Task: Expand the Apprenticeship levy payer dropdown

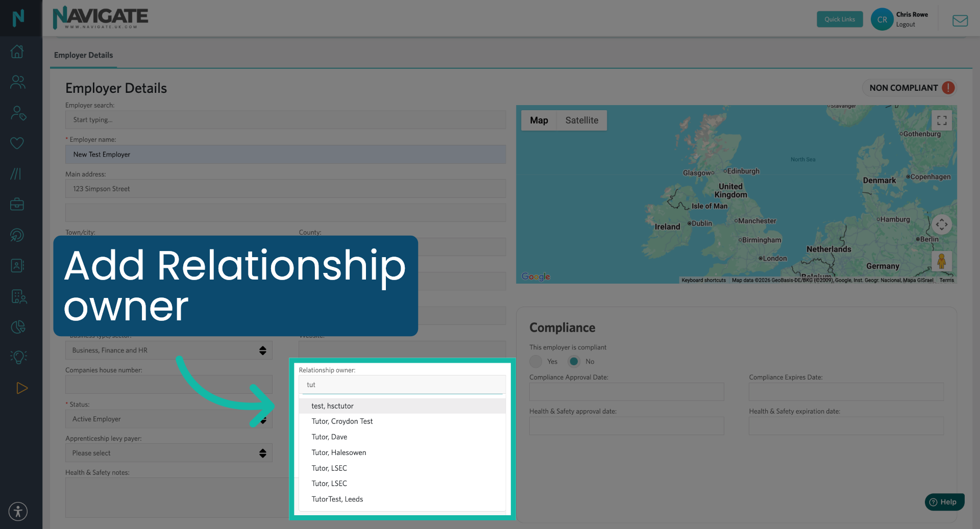Action: click(x=169, y=453)
